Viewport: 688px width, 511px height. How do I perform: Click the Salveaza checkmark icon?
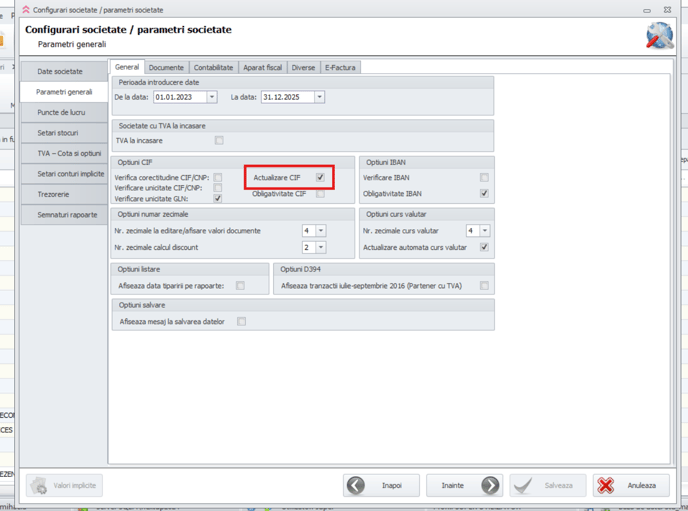[522, 485]
